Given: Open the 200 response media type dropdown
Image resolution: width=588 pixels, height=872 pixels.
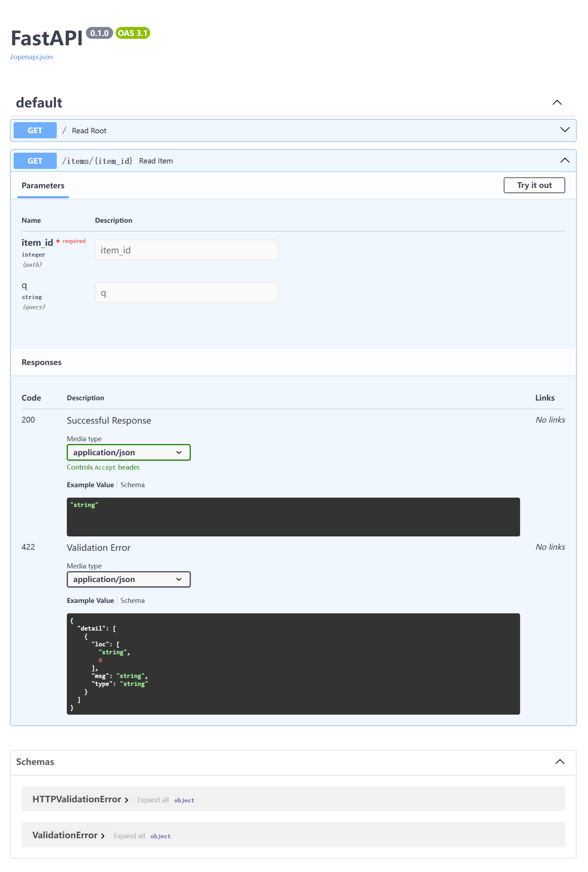Looking at the screenshot, I should (129, 452).
